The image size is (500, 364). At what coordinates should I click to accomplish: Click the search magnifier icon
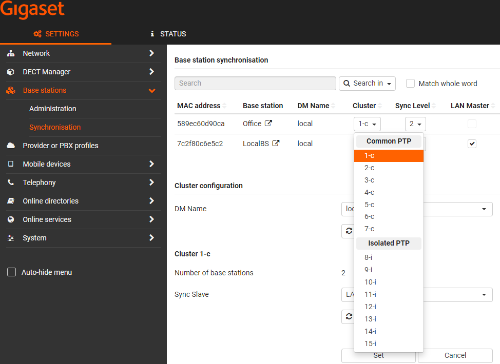tap(347, 83)
